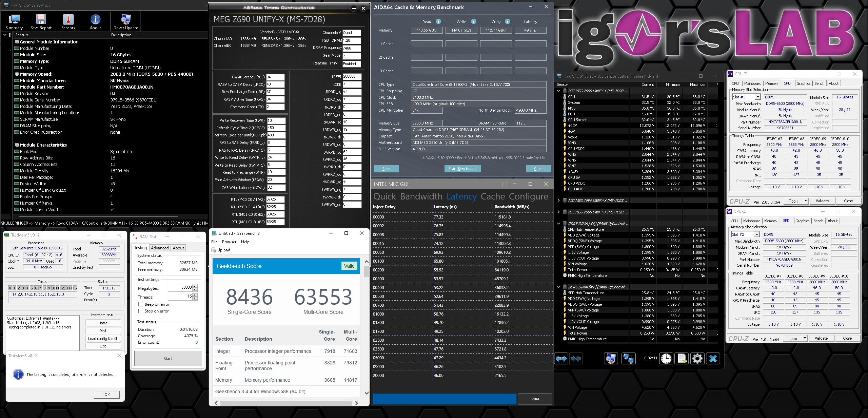Collapse the DDR5 DIMM [#2] sensor group
The image size is (868, 418).
[559, 287]
